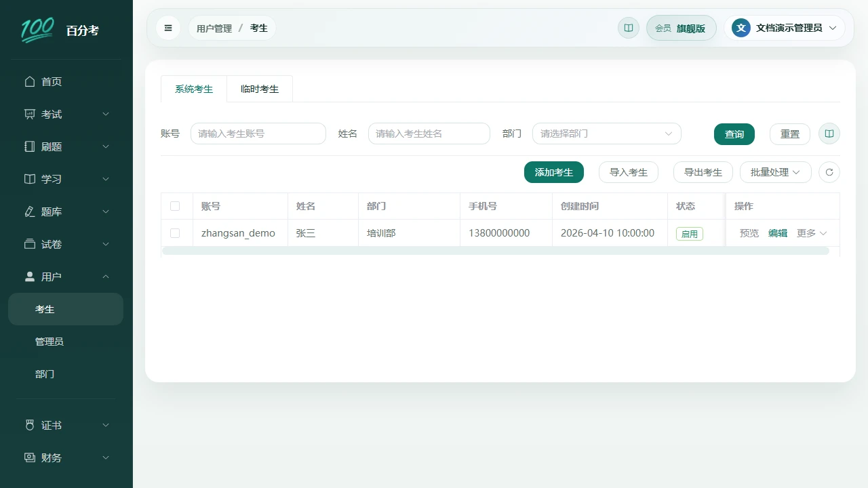Tick checkbox for zhangsan_demo row

pyautogui.click(x=175, y=233)
